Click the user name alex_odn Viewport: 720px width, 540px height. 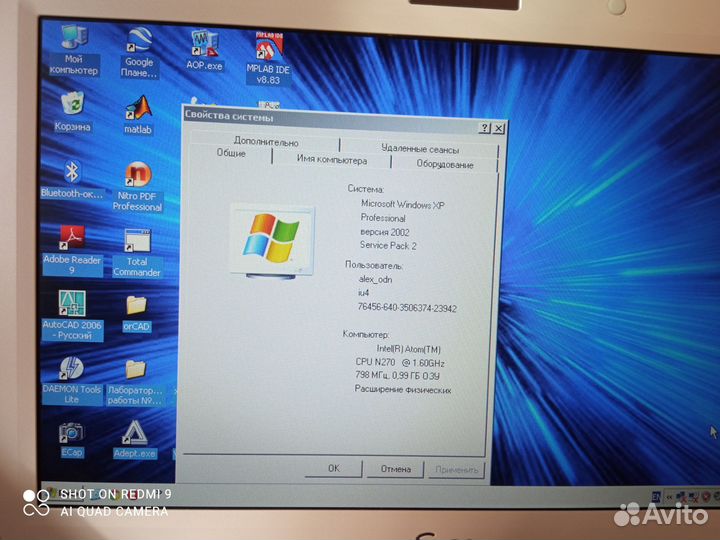click(x=375, y=279)
